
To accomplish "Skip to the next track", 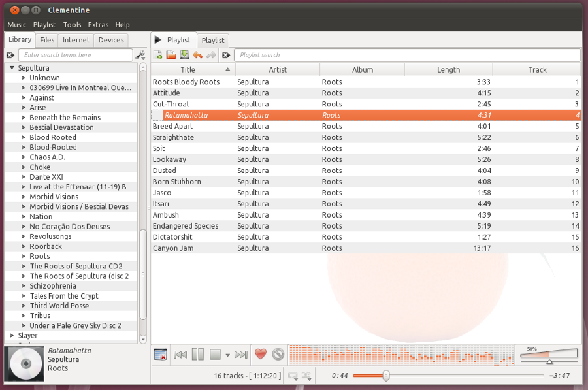I will pos(240,354).
